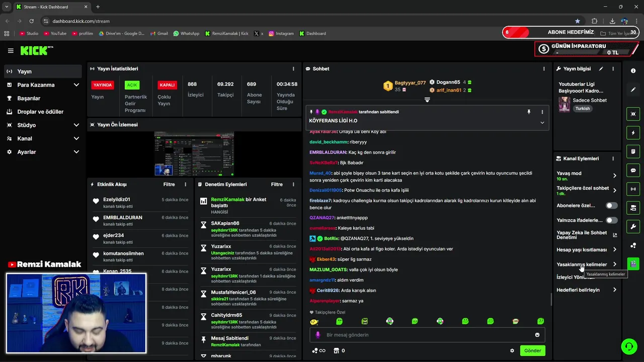Toggle the Yalnızca ifadelerle switch

pos(611,220)
